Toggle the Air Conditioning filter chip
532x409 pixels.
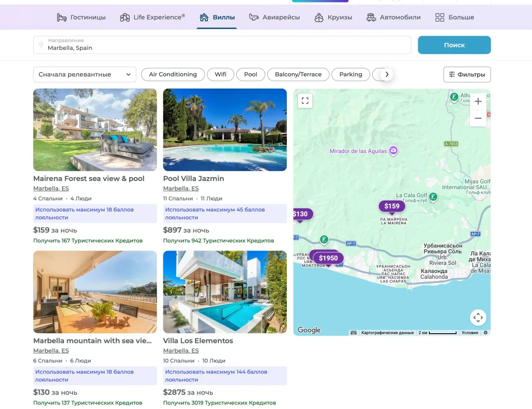[x=173, y=74]
